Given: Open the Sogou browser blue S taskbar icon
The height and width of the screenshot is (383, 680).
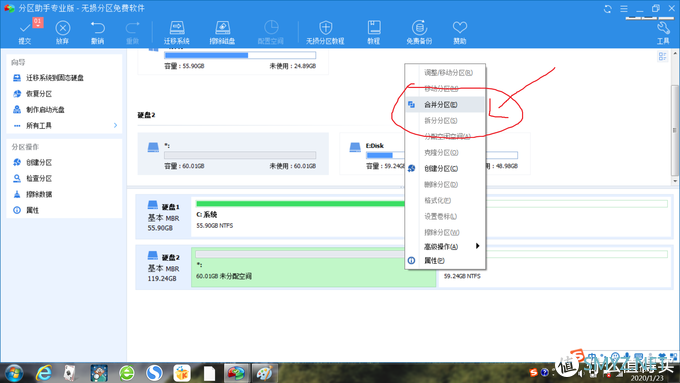Looking at the screenshot, I should pyautogui.click(x=154, y=373).
